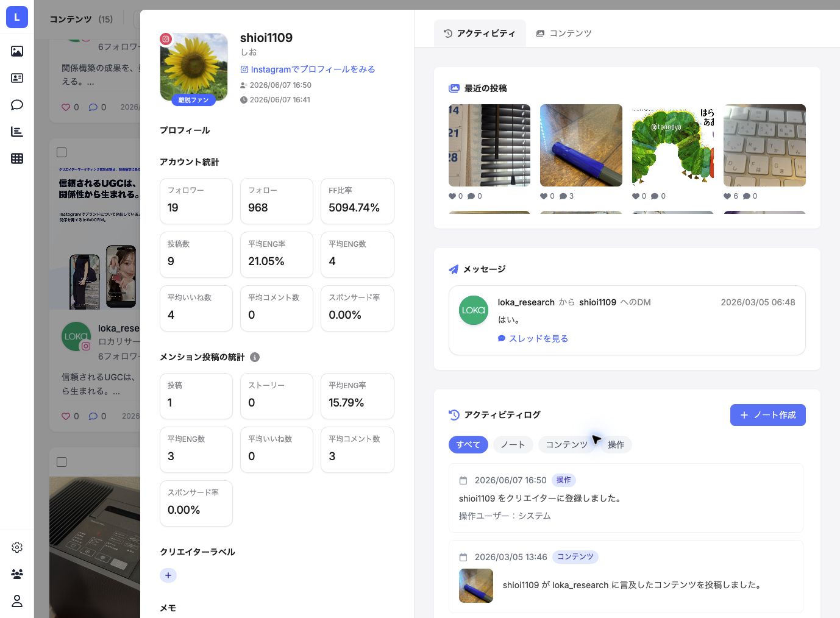
Task: Click the 最近の投稿 section image icon
Action: point(454,88)
